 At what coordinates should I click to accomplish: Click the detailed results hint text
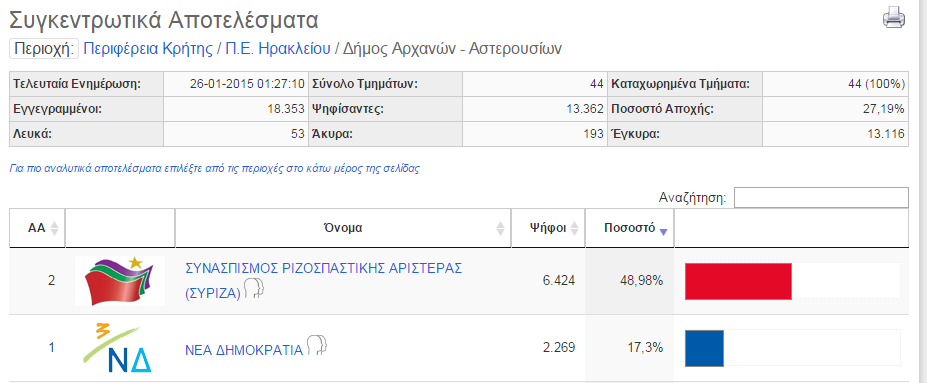[x=215, y=168]
